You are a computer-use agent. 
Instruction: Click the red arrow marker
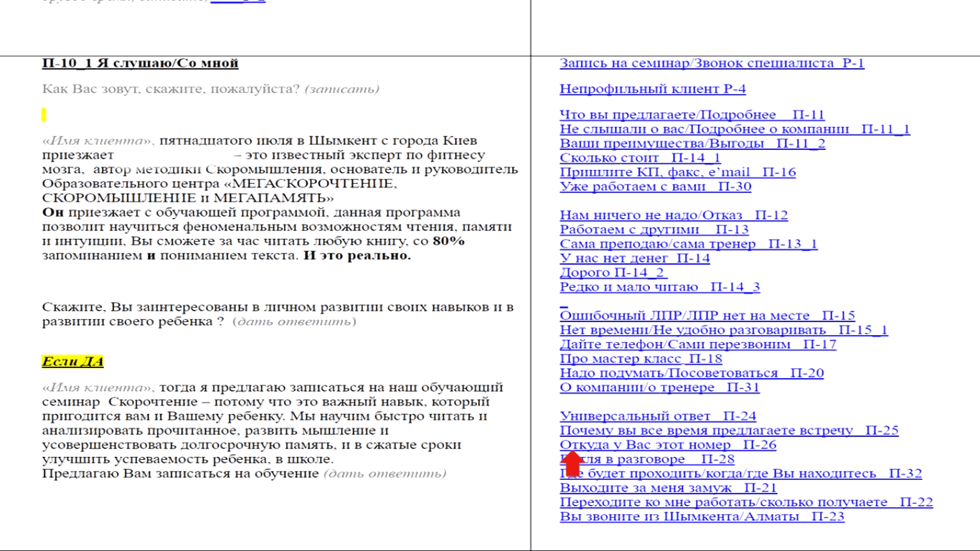pos(573,461)
